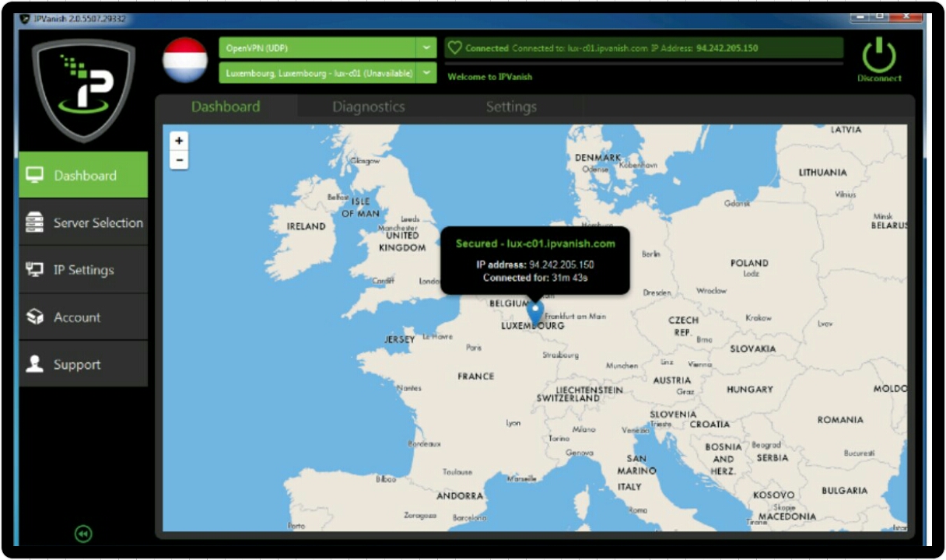Click the Account box icon
The width and height of the screenshot is (946, 560).
pyautogui.click(x=35, y=317)
